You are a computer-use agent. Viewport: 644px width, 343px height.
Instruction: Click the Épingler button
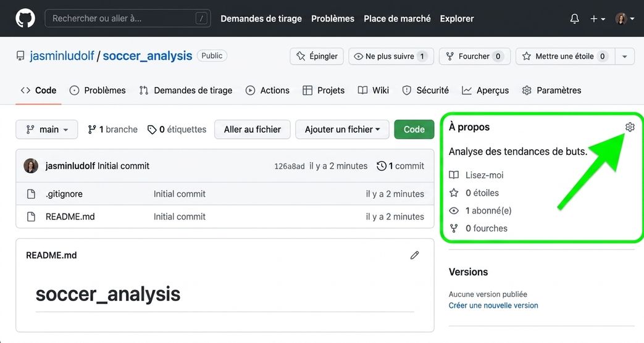point(317,56)
